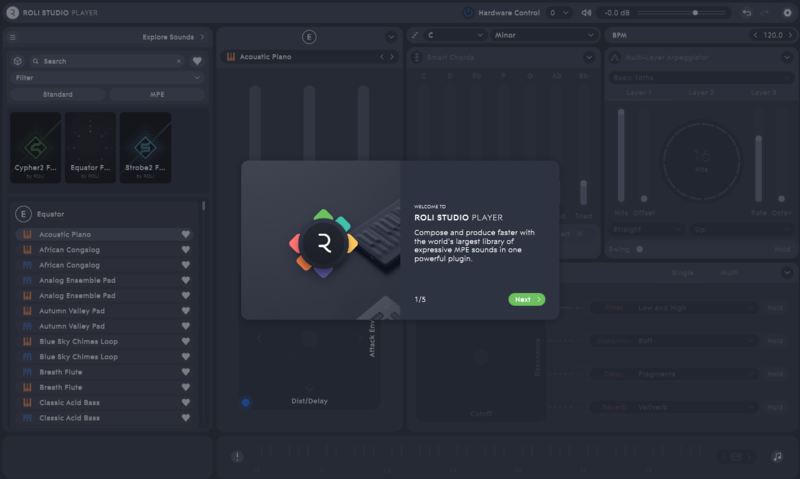Adjust the master volume slider
The image size is (800, 479).
pos(696,13)
